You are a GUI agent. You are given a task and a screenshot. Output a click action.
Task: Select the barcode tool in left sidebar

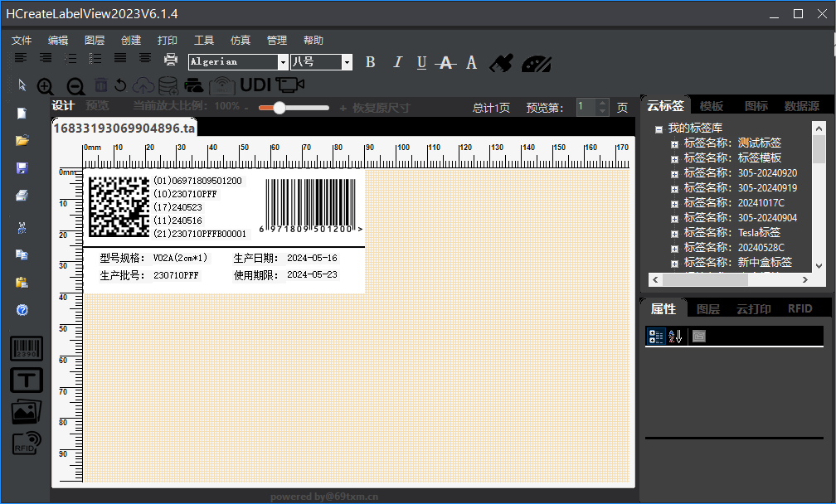point(26,349)
